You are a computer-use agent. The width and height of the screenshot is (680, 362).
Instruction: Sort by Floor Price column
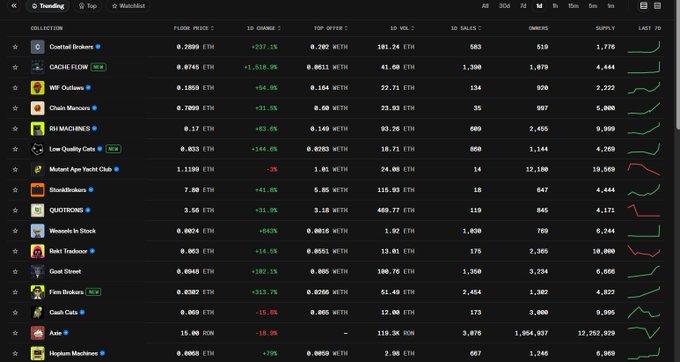click(193, 28)
